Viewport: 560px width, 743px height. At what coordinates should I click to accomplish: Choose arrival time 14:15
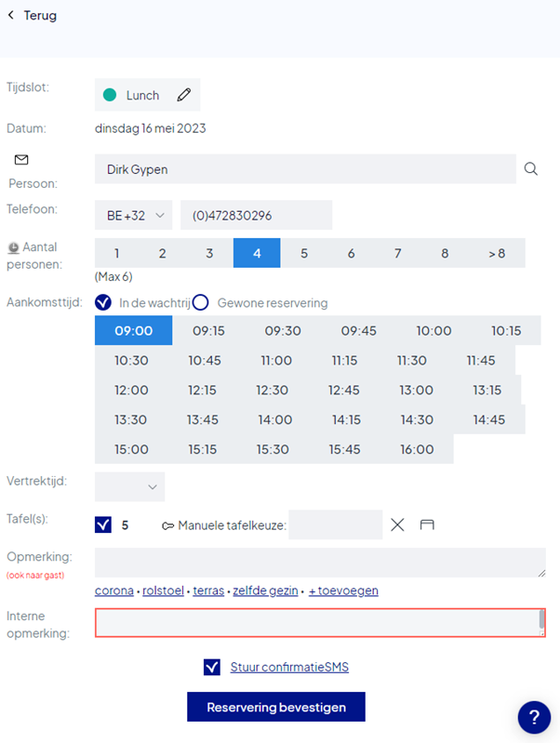pos(346,419)
